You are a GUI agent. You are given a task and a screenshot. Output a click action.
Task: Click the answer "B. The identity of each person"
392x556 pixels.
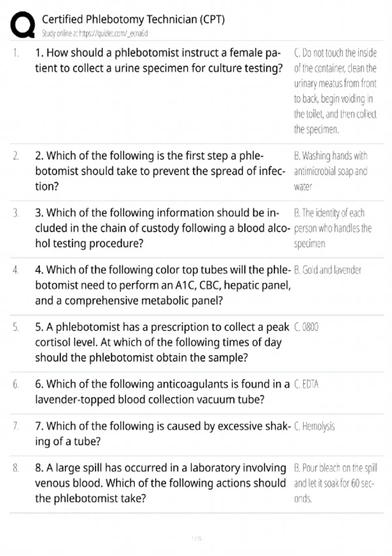[x=332, y=228]
